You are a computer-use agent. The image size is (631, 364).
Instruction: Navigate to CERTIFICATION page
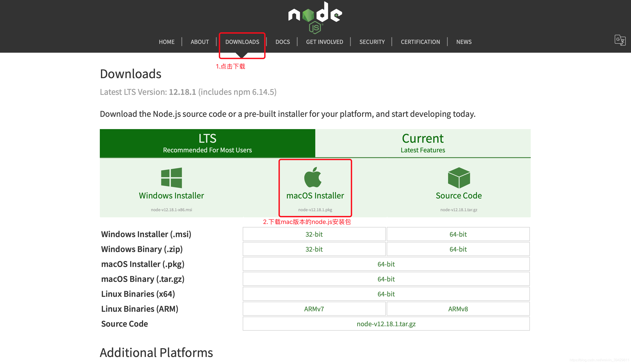click(420, 42)
